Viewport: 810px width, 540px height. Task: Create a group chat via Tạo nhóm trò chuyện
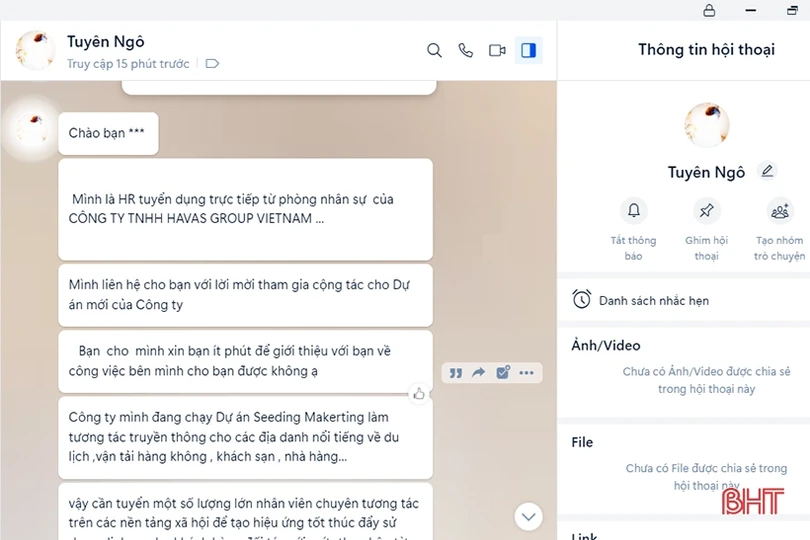779,211
